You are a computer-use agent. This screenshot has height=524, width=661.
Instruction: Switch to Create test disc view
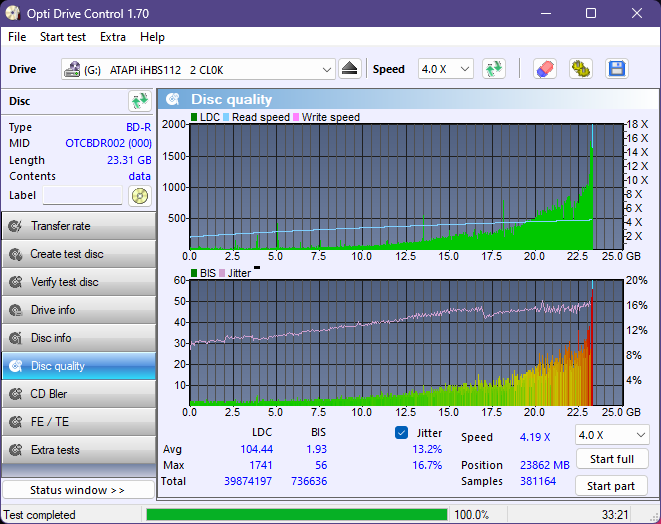coord(79,254)
